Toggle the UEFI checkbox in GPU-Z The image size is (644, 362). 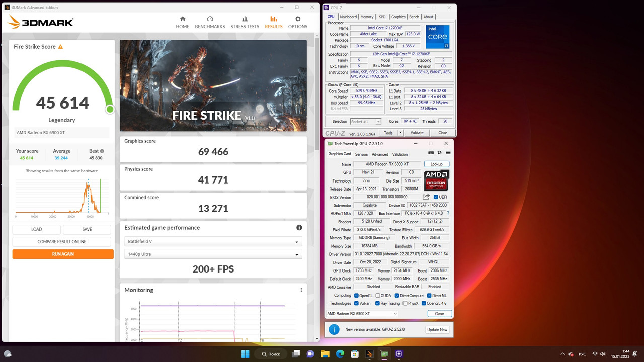click(x=436, y=197)
